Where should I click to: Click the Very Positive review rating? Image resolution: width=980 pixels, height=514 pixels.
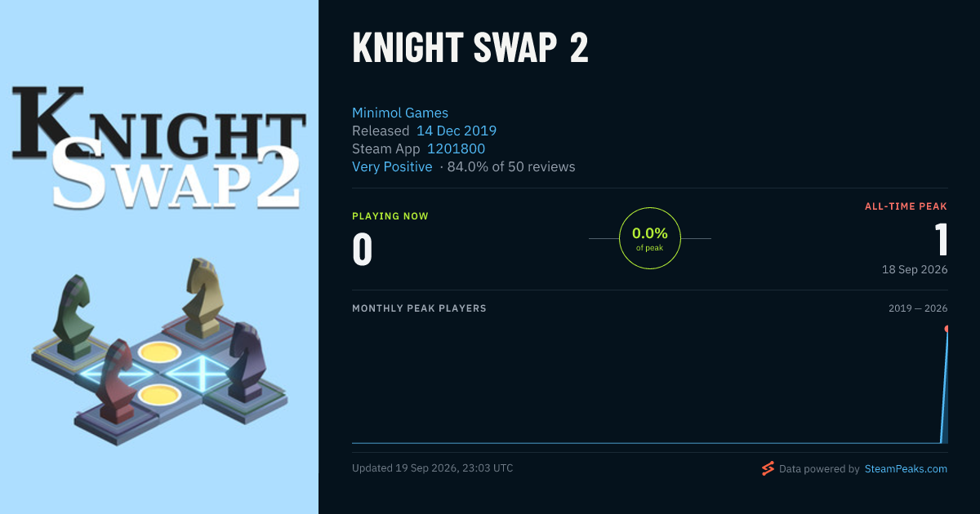(x=392, y=166)
